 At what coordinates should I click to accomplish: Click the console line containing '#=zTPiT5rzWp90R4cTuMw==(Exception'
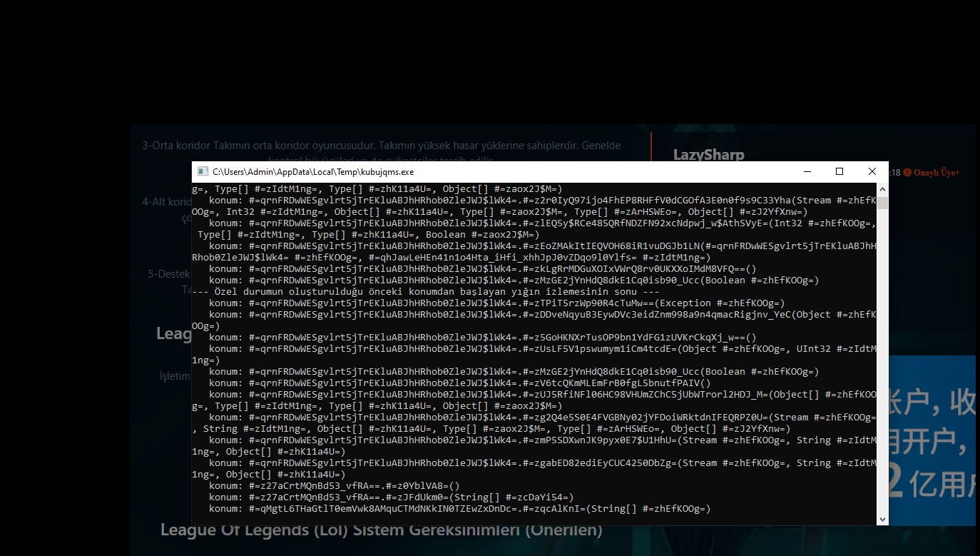pos(496,303)
